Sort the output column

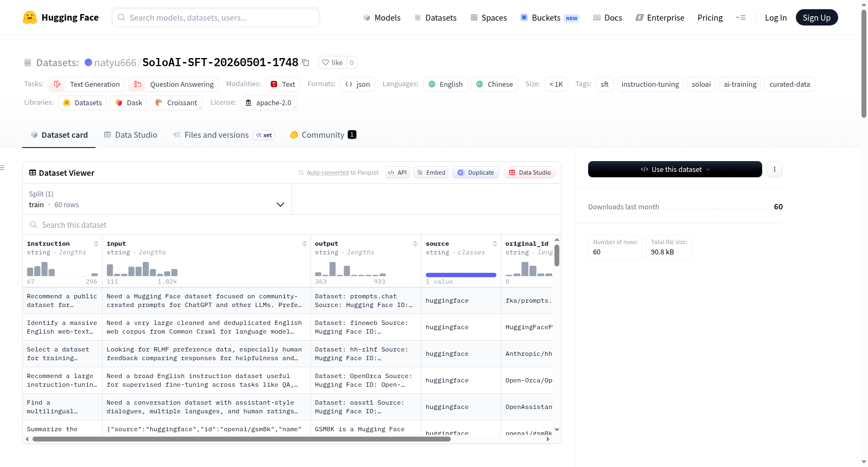[415, 244]
